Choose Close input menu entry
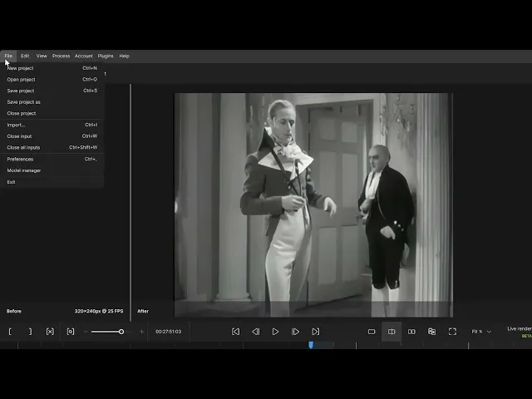The image size is (532, 399). coord(52,136)
